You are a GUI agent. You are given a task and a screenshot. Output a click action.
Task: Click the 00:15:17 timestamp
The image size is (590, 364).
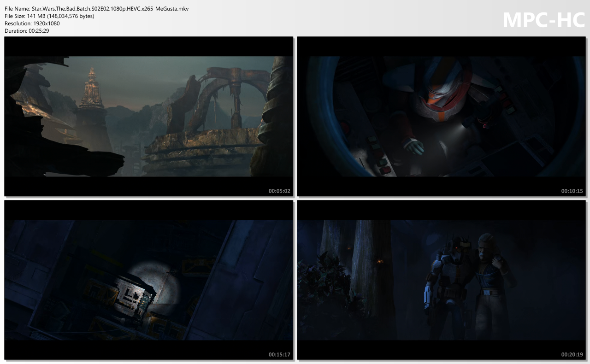point(279,354)
